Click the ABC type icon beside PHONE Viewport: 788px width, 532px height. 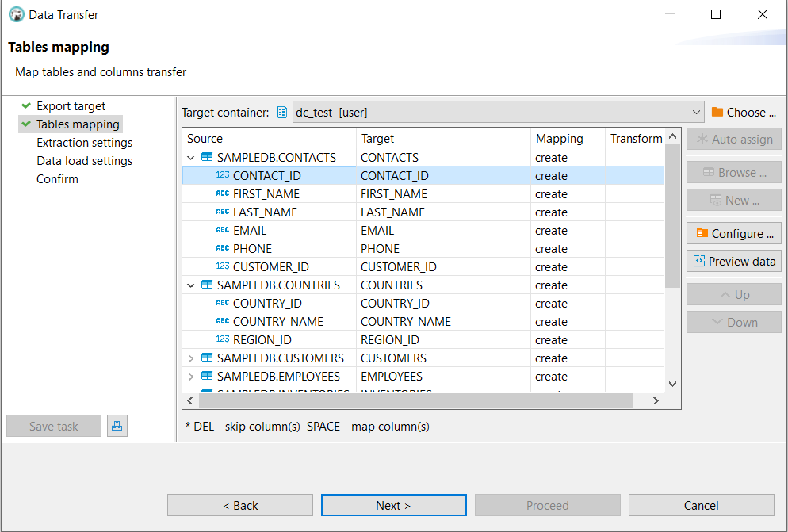pos(223,248)
